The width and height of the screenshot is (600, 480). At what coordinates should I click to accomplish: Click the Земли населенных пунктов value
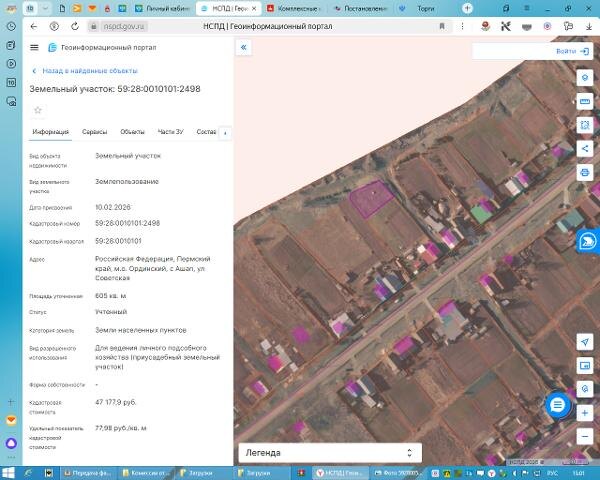point(140,330)
